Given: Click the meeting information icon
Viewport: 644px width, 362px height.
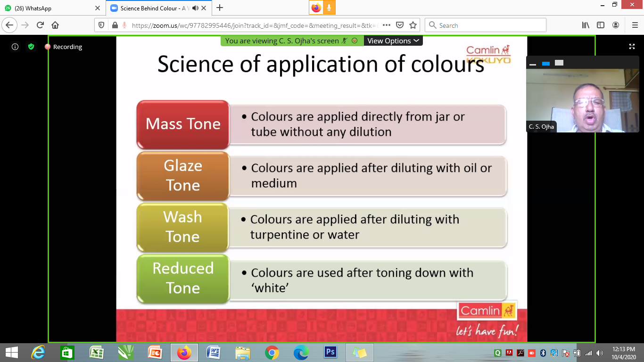Looking at the screenshot, I should pos(15,47).
